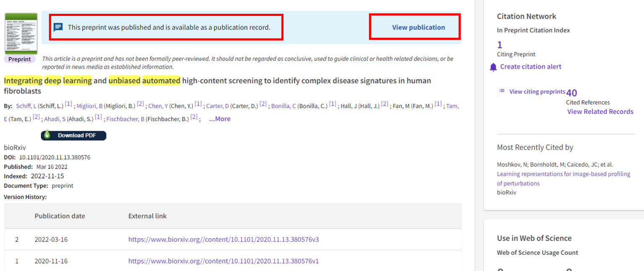Click the Create citation alert text
The image size is (644, 271).
click(x=530, y=66)
